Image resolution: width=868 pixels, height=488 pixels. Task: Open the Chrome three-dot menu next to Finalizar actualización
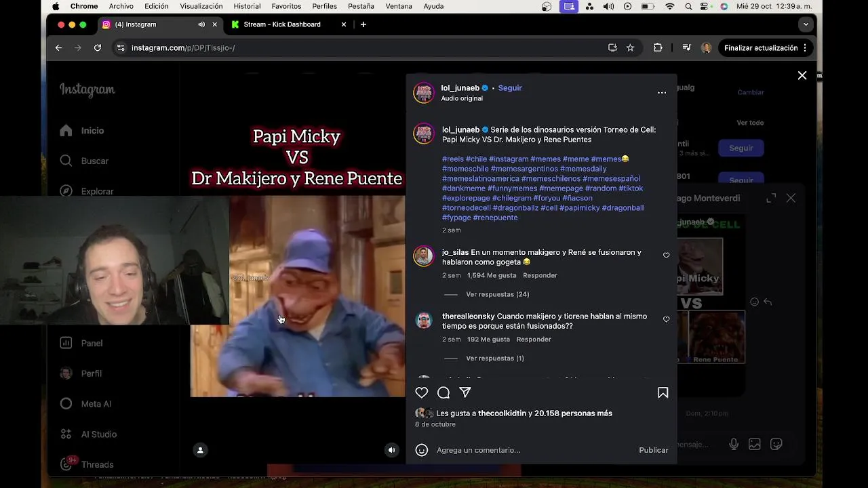[805, 48]
